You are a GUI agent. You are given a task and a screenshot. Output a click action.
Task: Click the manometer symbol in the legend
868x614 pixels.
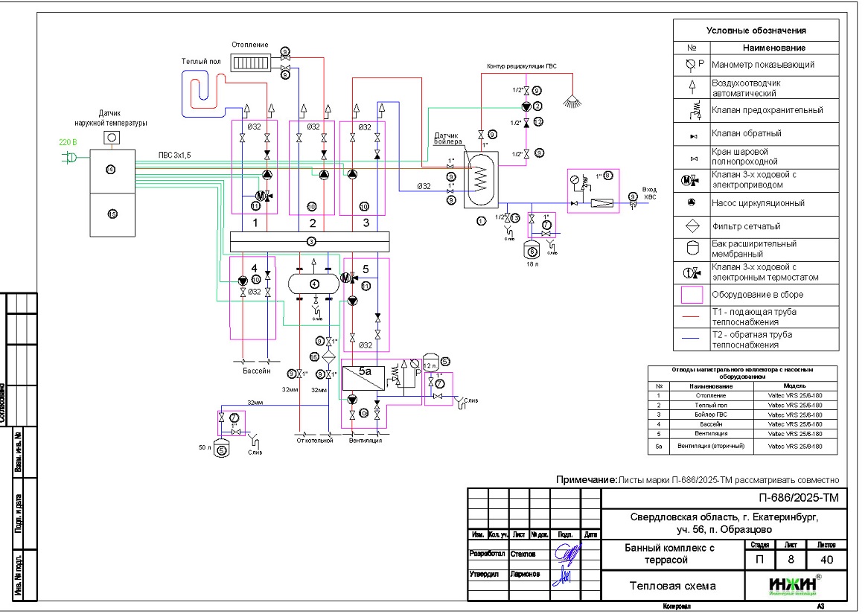pos(691,65)
